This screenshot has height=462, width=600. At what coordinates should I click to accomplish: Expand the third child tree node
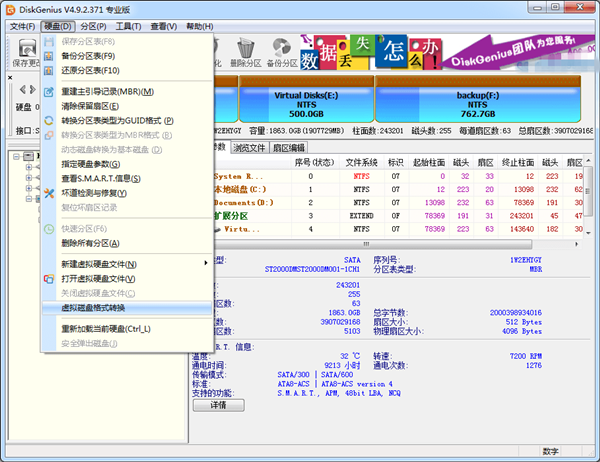coord(29,188)
